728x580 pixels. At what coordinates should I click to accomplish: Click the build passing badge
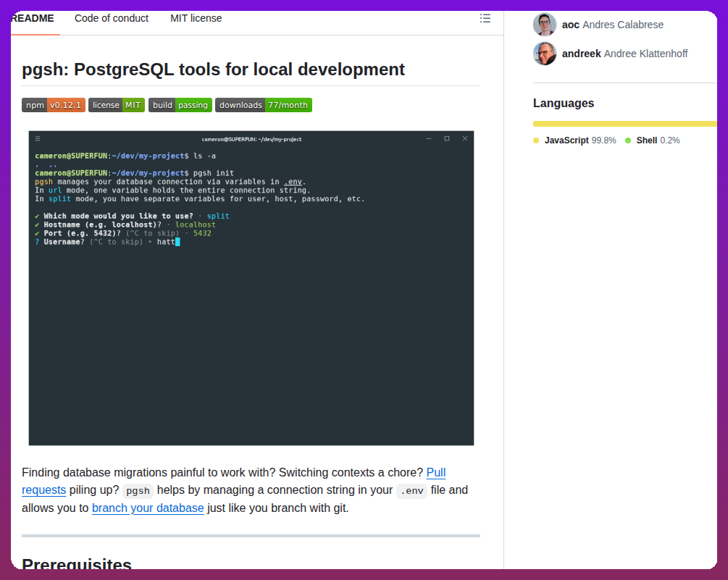coord(180,105)
